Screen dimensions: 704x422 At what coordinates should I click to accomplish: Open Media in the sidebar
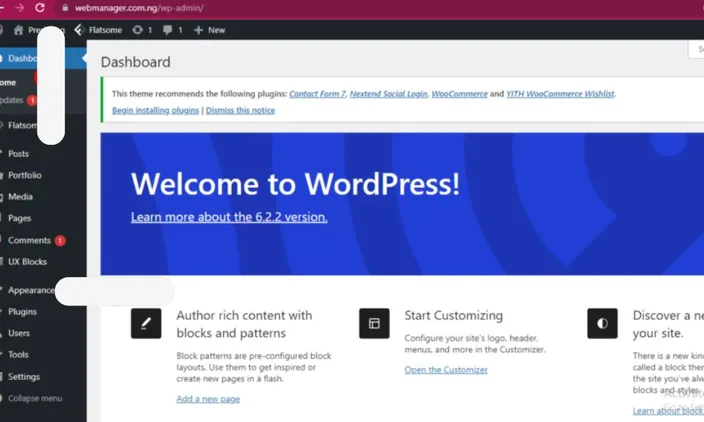click(20, 197)
